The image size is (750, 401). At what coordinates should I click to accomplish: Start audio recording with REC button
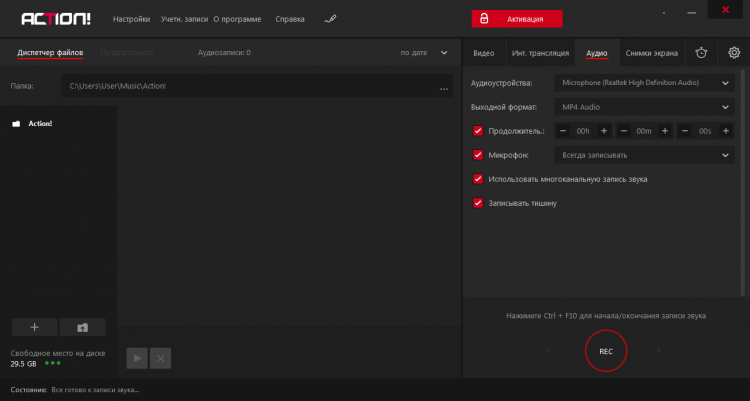click(606, 351)
